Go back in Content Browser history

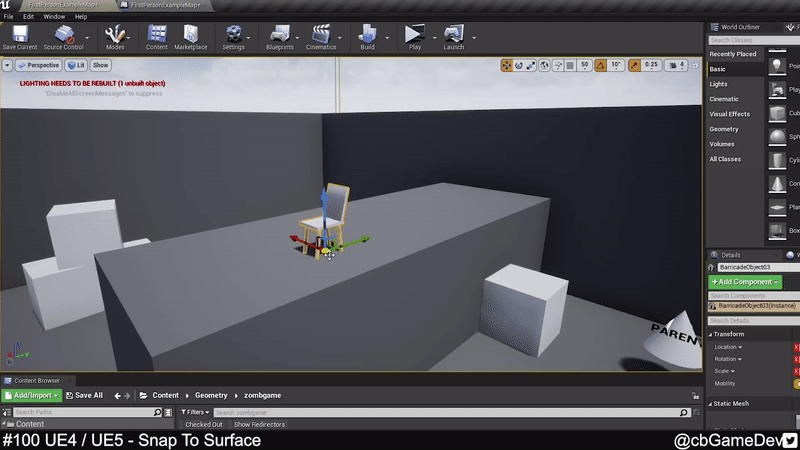click(117, 395)
